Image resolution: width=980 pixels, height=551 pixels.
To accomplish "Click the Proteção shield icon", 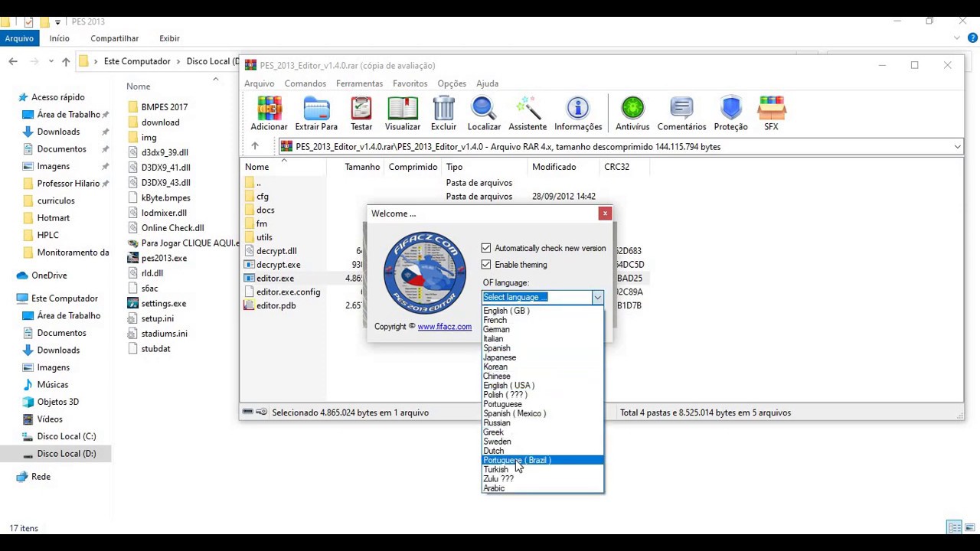I will [x=730, y=114].
